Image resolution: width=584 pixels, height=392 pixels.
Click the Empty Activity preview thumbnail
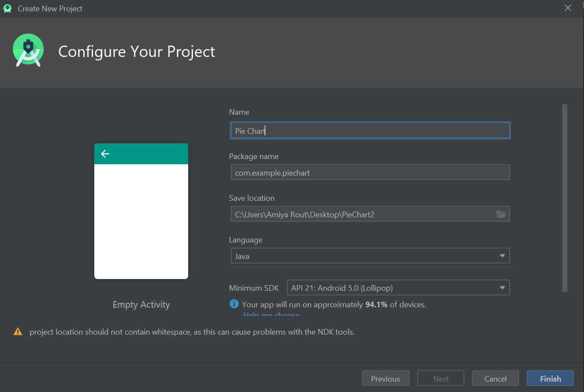pyautogui.click(x=141, y=211)
